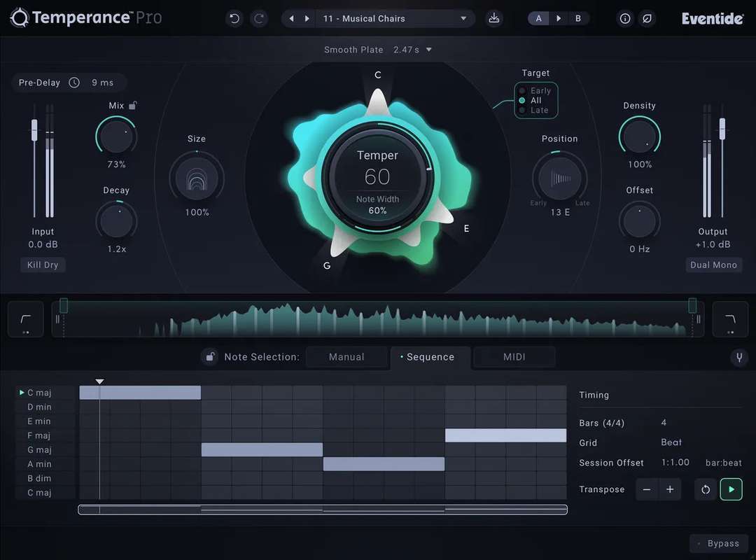756x560 pixels.
Task: Select the Late target radio option
Action: coord(522,111)
